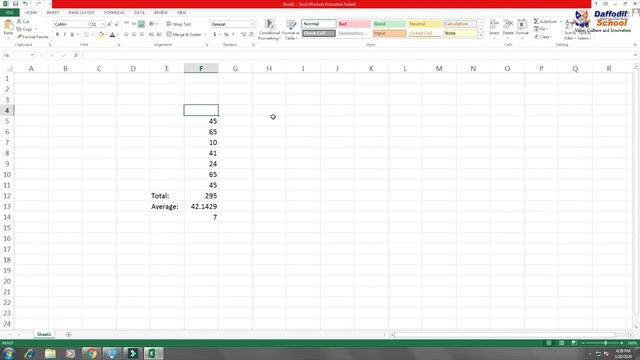This screenshot has width=640, height=360.
Task: Open the file explorer folder in taskbar
Action: coord(50,353)
